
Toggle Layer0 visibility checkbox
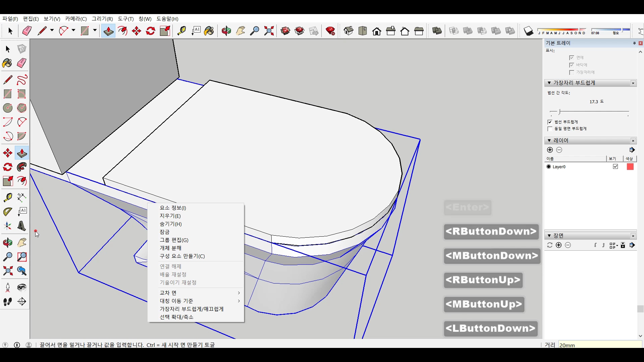[x=615, y=167]
